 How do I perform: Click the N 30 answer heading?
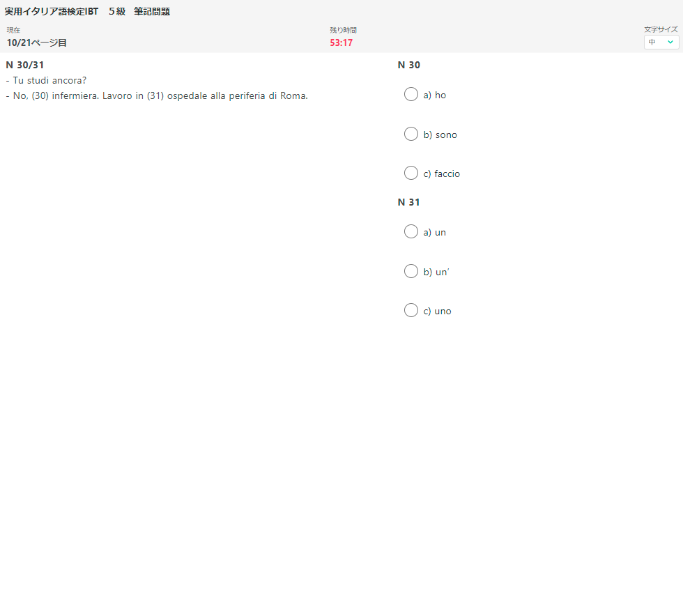[x=408, y=65]
